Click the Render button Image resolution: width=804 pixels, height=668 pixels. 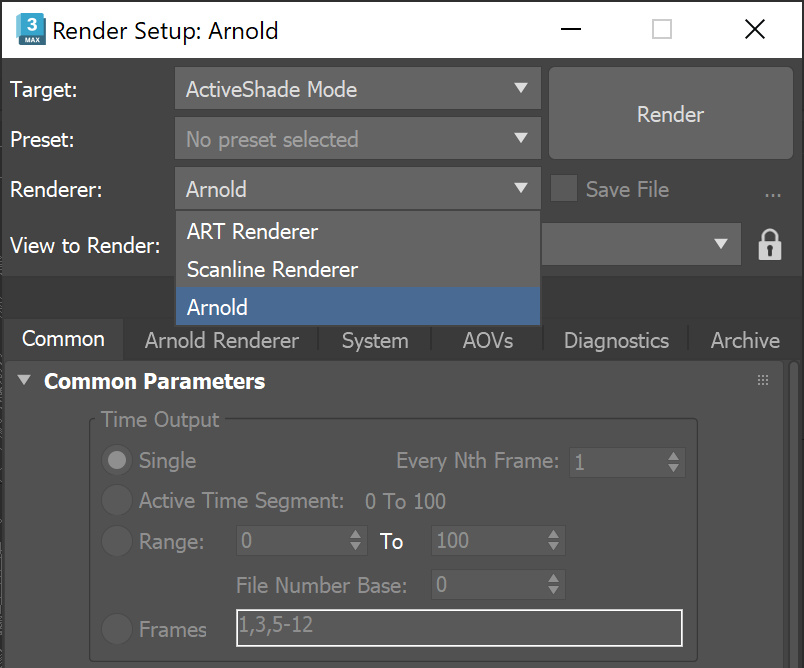point(670,114)
